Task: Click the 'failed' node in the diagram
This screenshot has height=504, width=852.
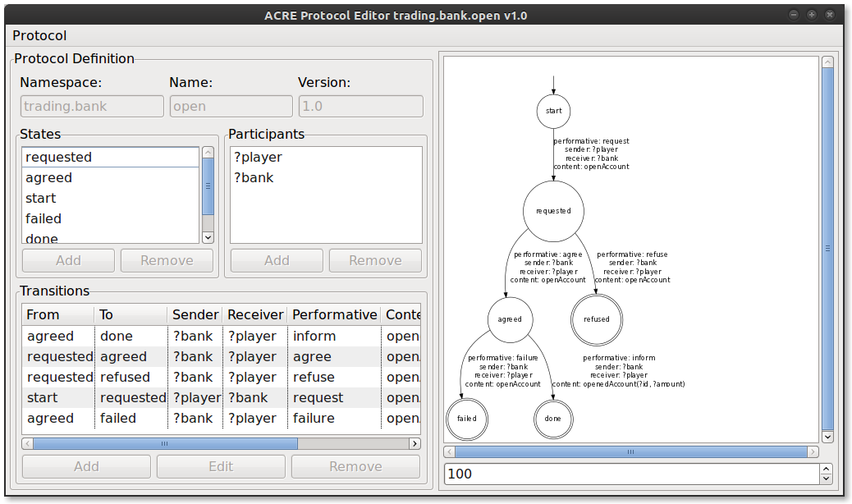Action: (x=467, y=419)
